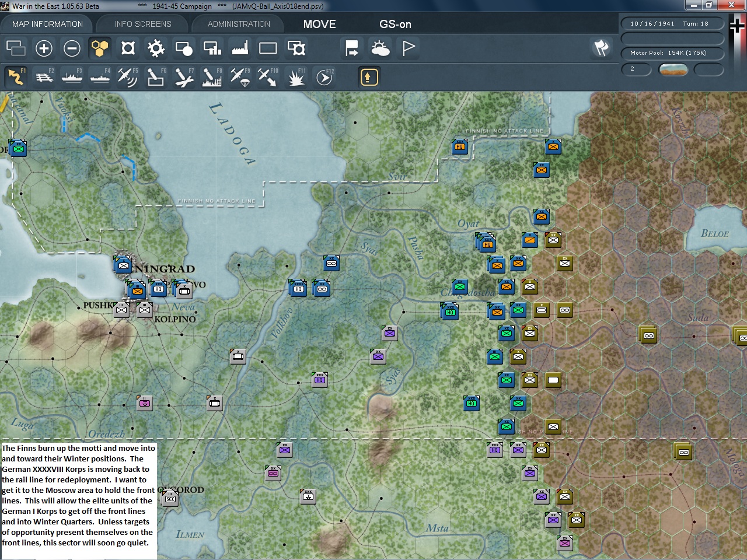Click the rectangle-with-circle toolbar icon

tap(184, 48)
